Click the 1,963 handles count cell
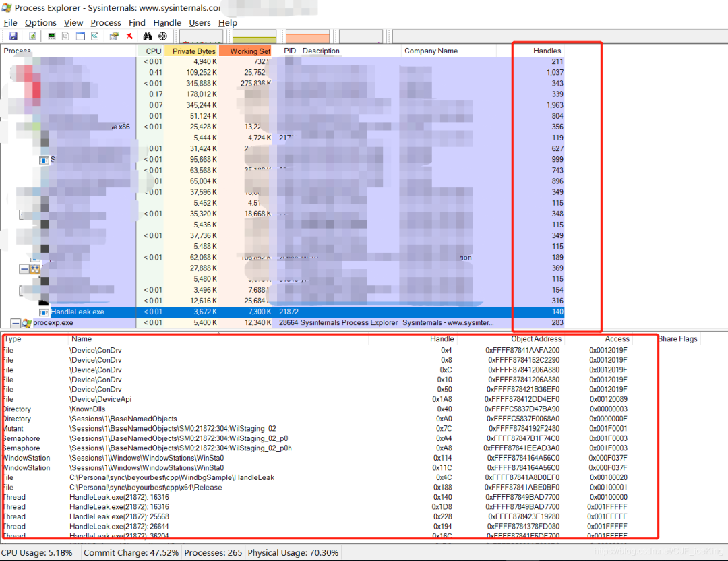 pos(555,105)
